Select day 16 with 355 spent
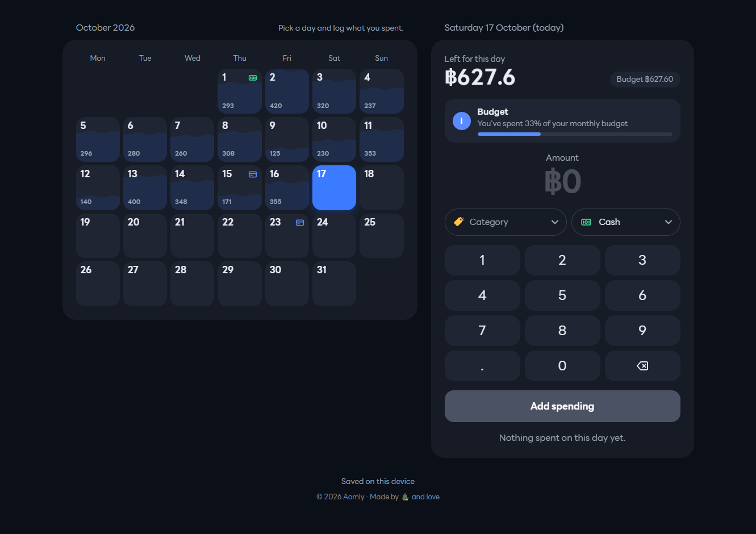The image size is (756, 534). [287, 187]
